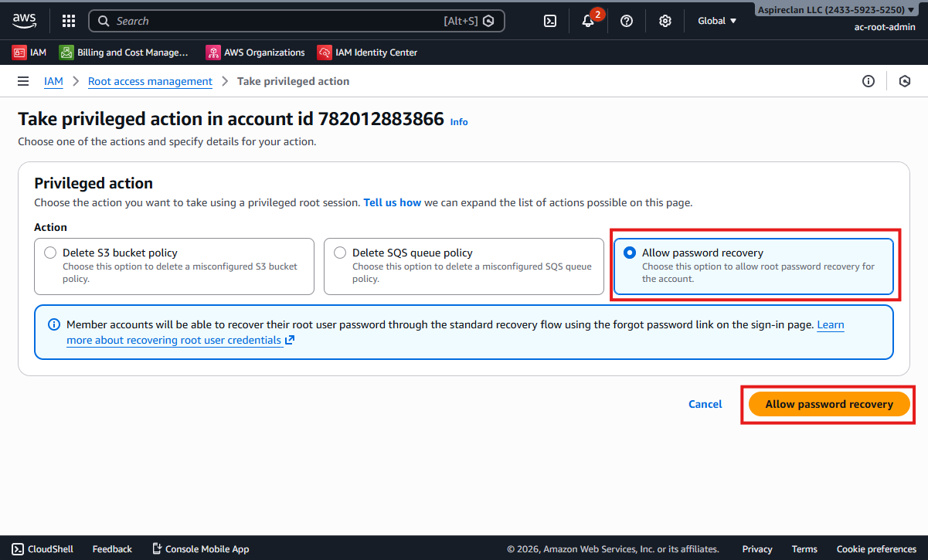Open the services grid menu icon
Viewport: 928px width, 560px height.
[69, 21]
